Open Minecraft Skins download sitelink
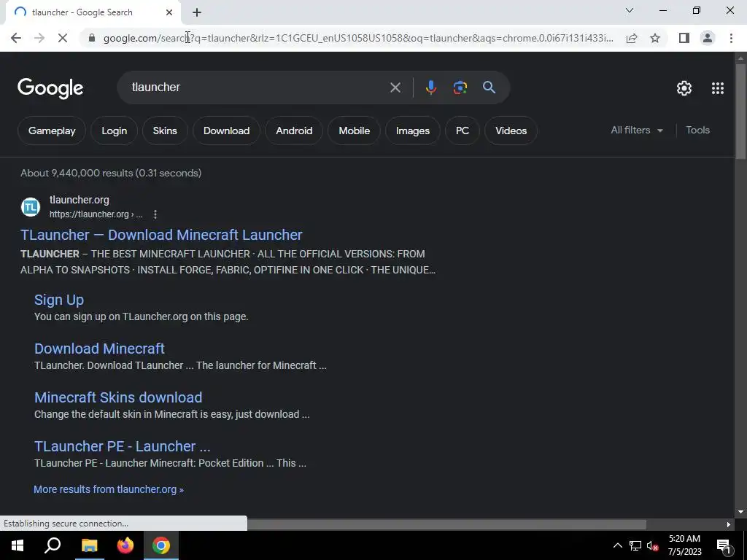The height and width of the screenshot is (560, 747). (x=118, y=397)
